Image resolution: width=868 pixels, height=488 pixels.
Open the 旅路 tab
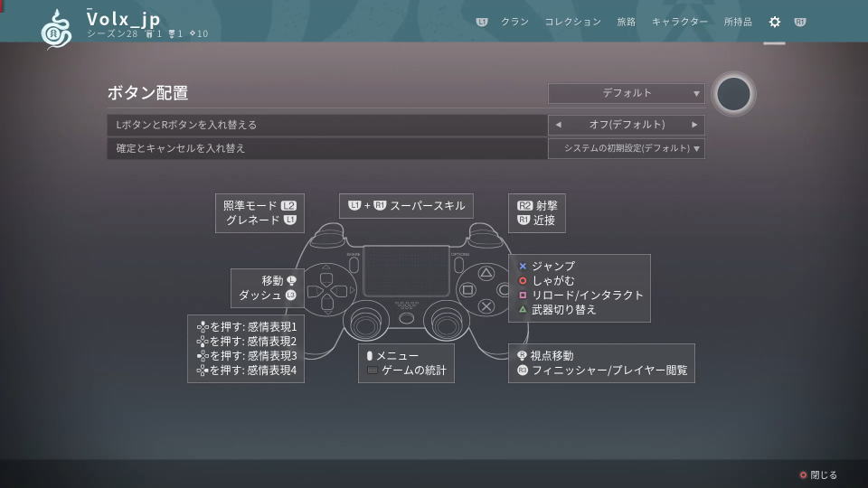(x=626, y=22)
